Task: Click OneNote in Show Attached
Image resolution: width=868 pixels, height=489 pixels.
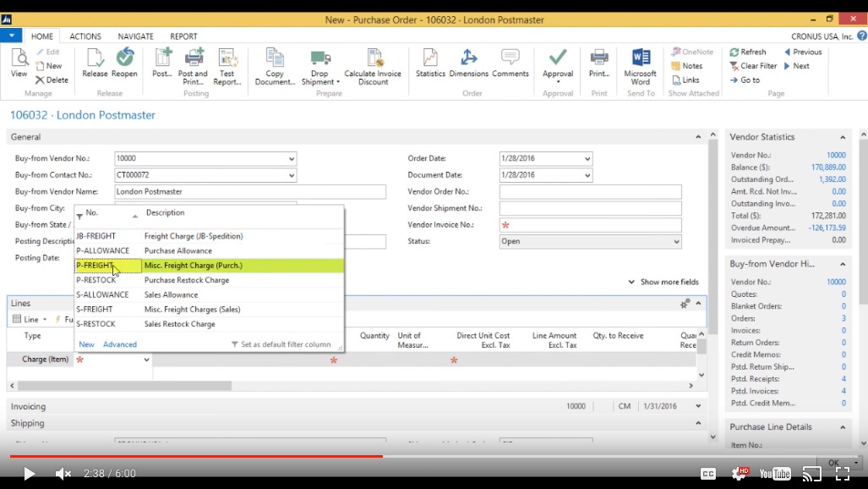Action: (x=692, y=52)
